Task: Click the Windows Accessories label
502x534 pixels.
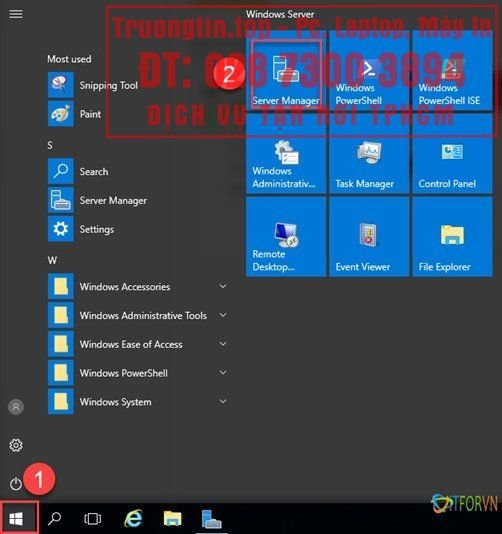Action: (125, 287)
